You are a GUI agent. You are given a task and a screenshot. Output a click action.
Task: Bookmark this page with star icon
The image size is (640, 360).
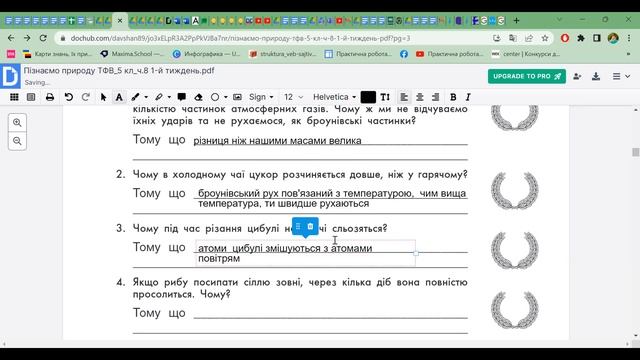tap(545, 38)
